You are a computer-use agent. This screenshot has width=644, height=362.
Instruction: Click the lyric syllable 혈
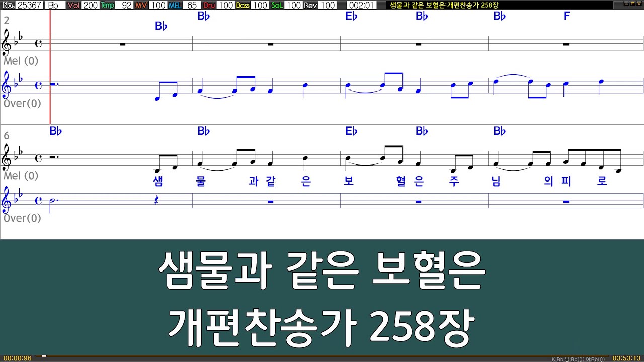point(401,181)
